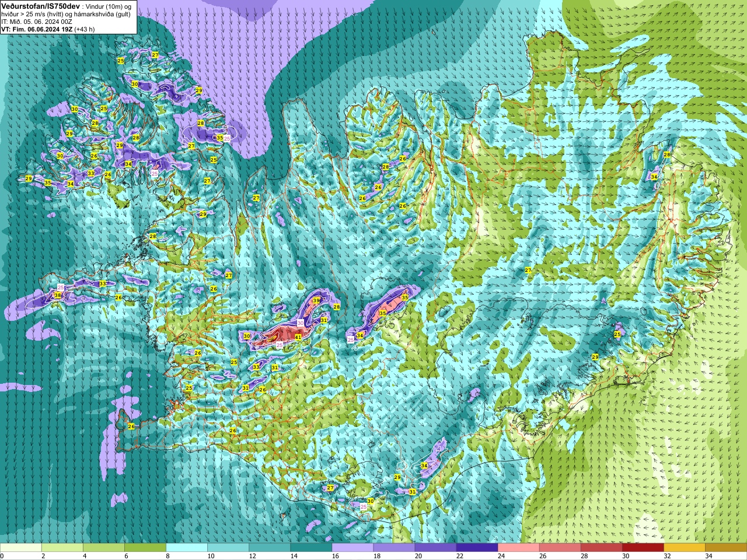This screenshot has width=747, height=560.
Task: Select the 10–12 turquoise legend swatch
Action: pos(228,548)
